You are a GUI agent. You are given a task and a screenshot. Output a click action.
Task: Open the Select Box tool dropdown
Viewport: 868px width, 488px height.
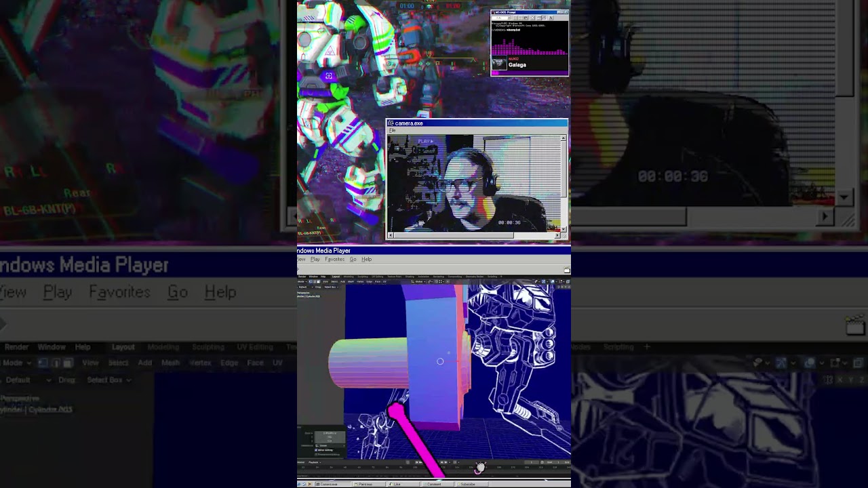[x=331, y=287]
